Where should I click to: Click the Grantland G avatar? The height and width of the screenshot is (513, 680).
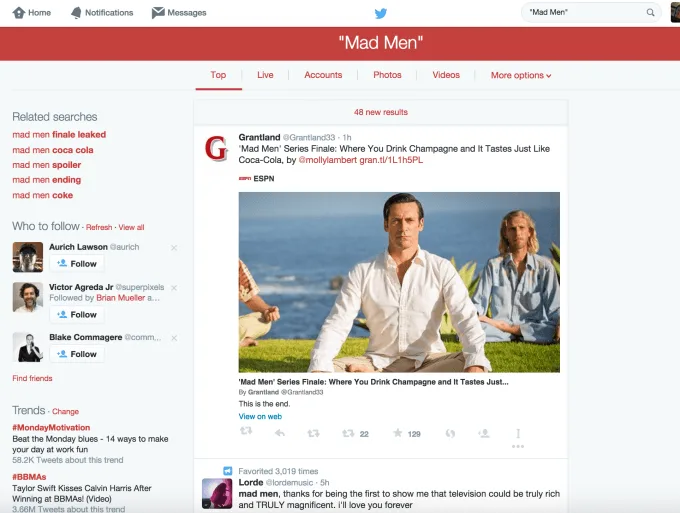pyautogui.click(x=216, y=148)
